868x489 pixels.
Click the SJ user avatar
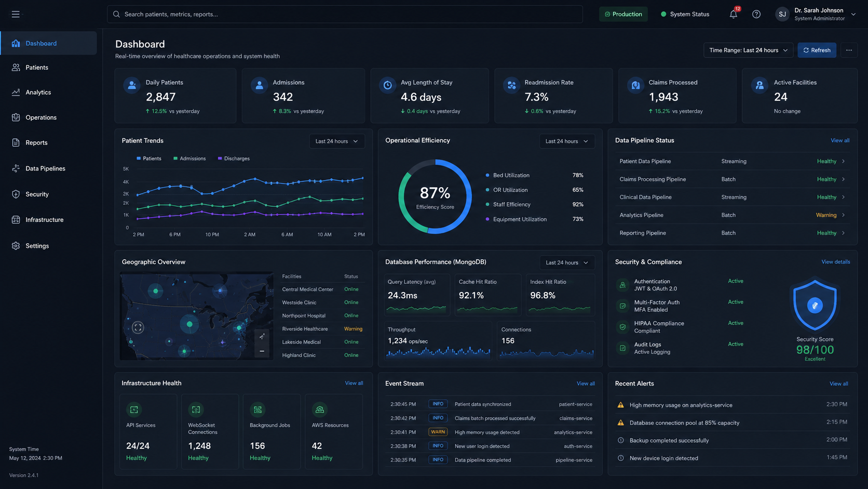(782, 14)
